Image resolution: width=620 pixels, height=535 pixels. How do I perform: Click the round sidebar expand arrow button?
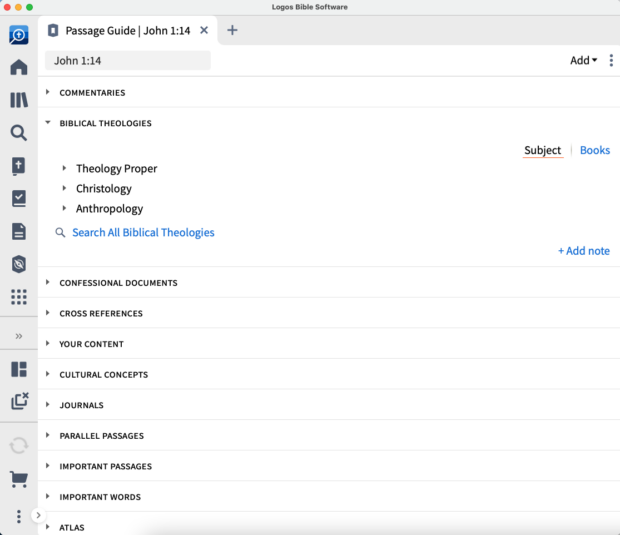pyautogui.click(x=38, y=515)
